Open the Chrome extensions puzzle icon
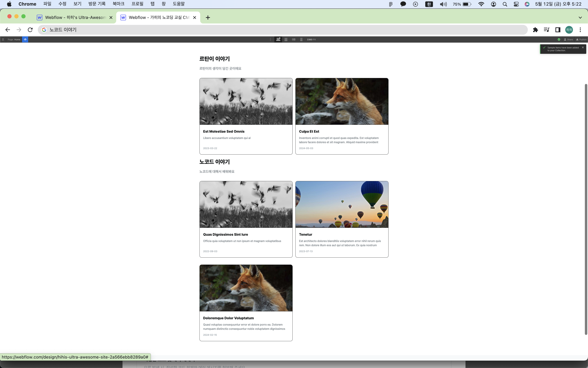The width and height of the screenshot is (588, 368). click(535, 30)
